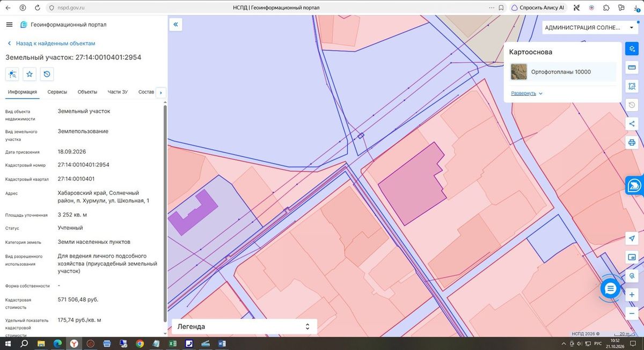644x350 pixels.
Task: Activate the search-by-area selection tool
Action: point(632,86)
